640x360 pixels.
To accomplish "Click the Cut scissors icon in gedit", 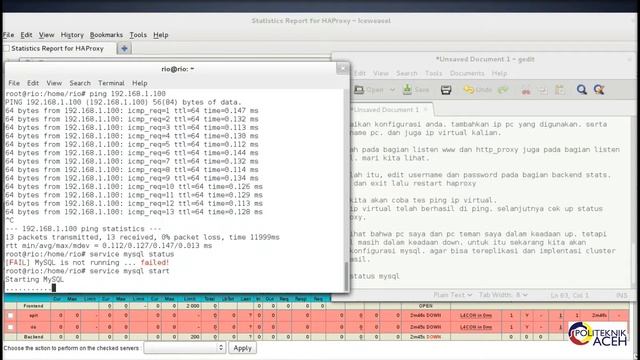I will tap(526, 91).
